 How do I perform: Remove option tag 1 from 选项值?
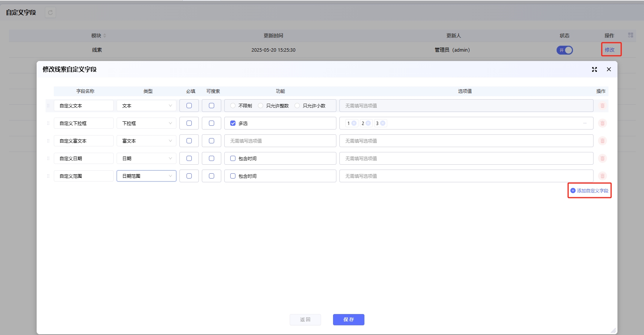pyautogui.click(x=354, y=124)
